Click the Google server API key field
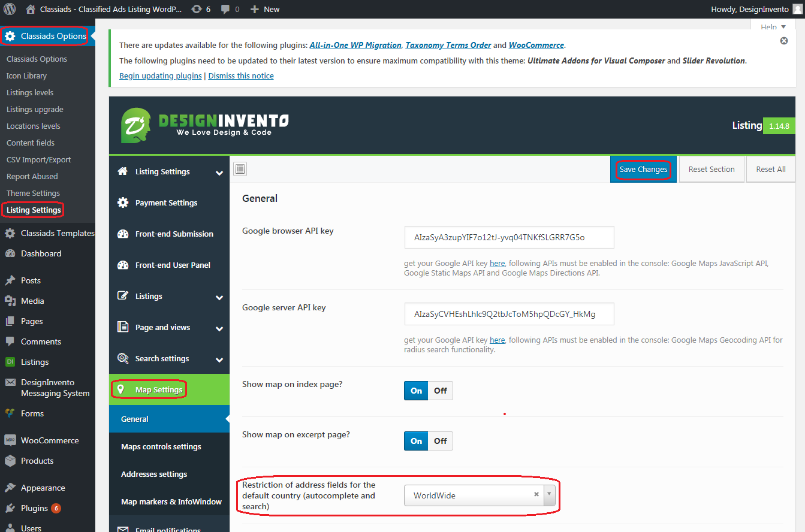 pyautogui.click(x=509, y=314)
